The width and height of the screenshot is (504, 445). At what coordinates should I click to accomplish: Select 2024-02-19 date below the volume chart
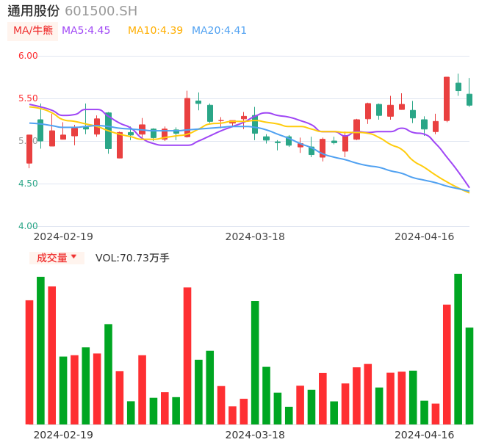(63, 435)
